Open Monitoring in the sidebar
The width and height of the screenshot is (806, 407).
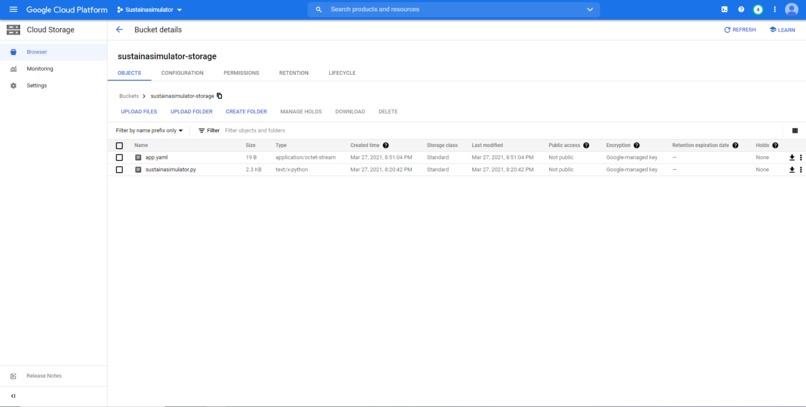pyautogui.click(x=53, y=69)
